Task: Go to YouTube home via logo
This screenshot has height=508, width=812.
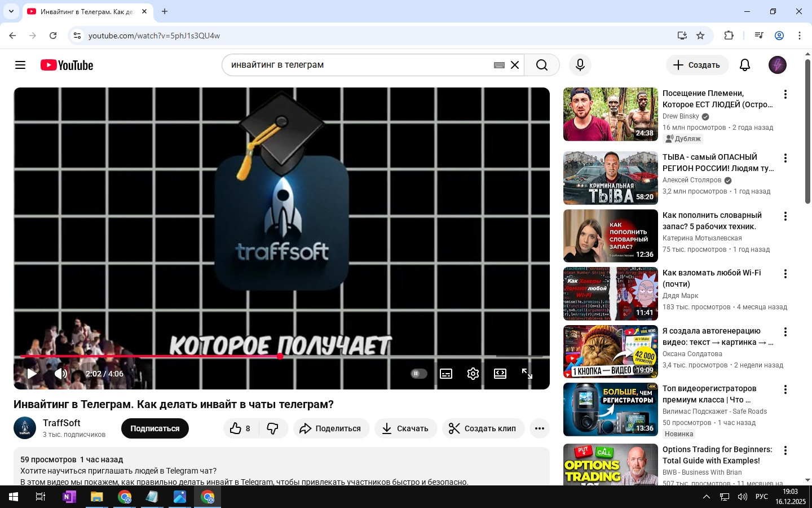Action: (67, 65)
